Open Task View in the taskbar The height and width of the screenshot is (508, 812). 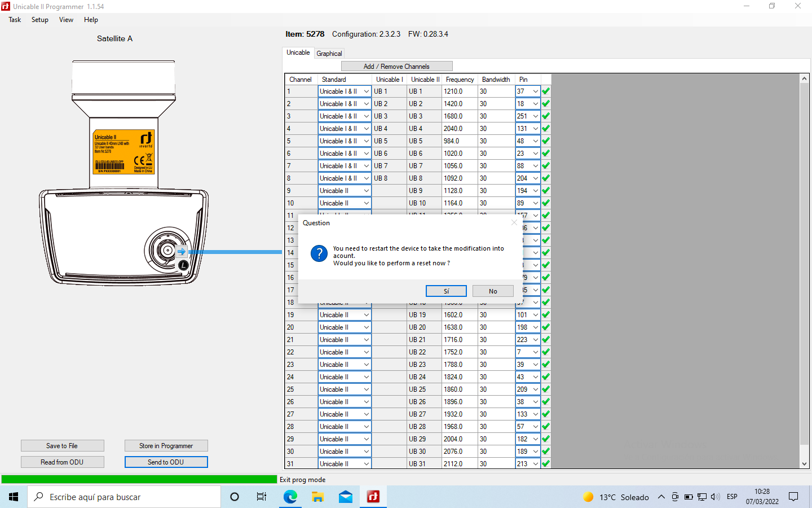(262, 497)
